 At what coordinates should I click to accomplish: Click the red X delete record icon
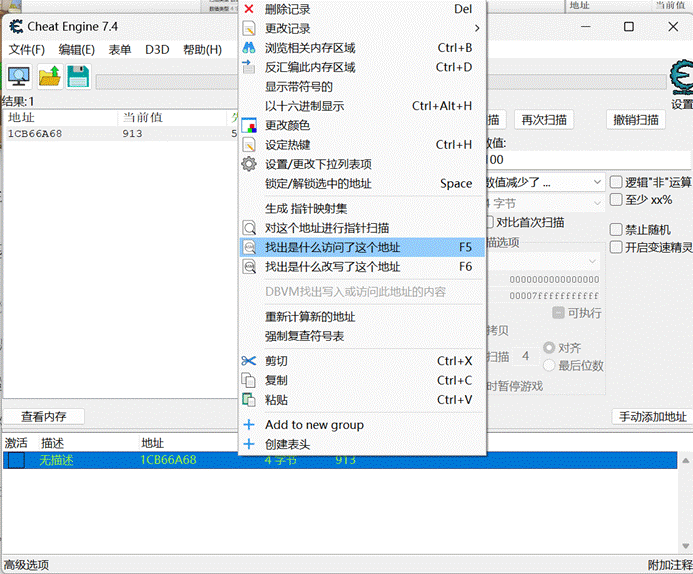[249, 9]
